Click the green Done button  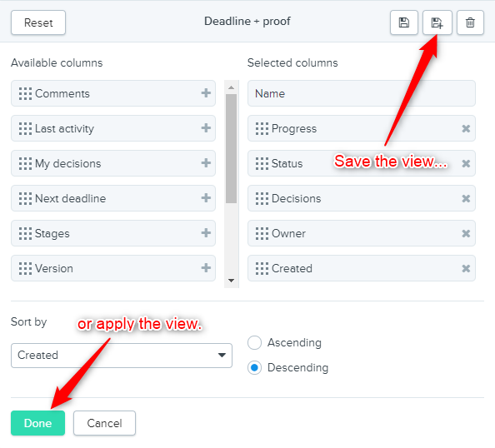coord(37,423)
